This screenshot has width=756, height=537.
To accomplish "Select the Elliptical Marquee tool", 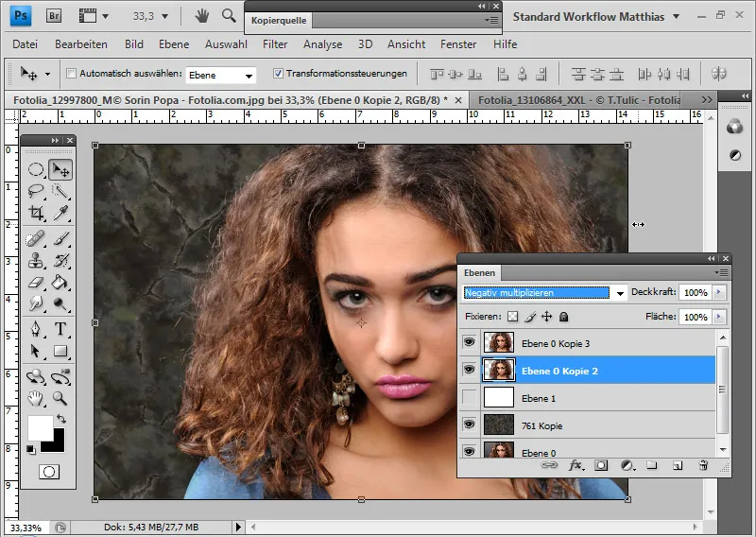I will (36, 169).
